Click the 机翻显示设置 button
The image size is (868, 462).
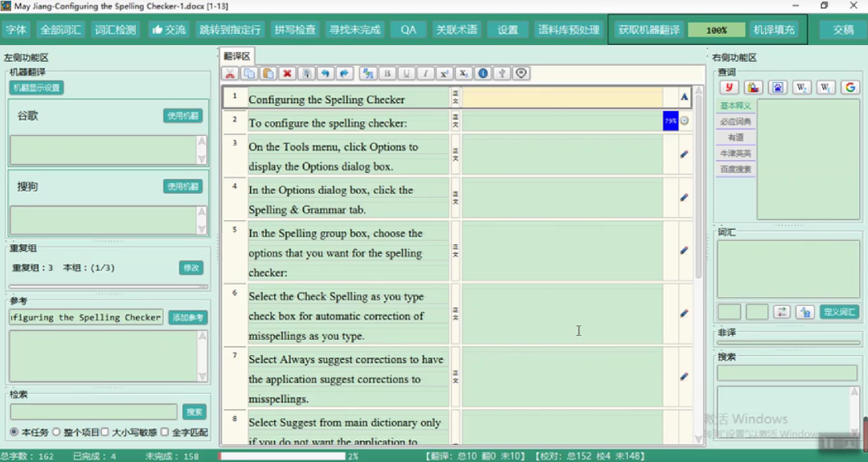click(x=36, y=88)
